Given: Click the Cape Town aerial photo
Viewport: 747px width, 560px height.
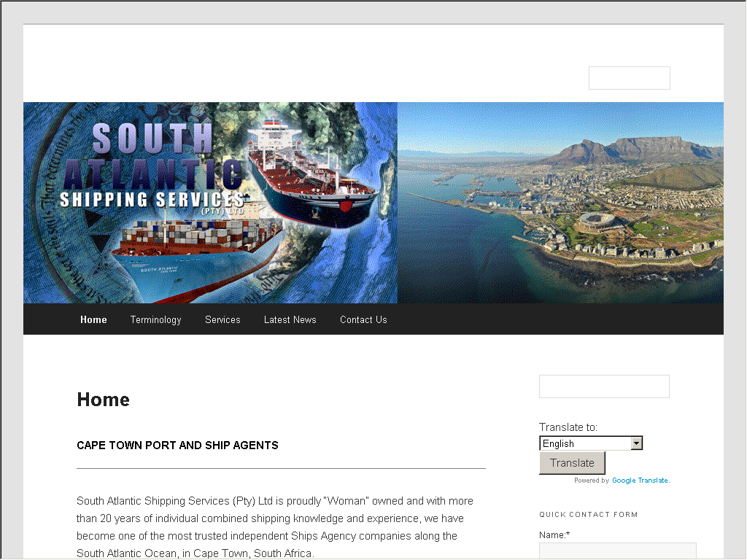Looking at the screenshot, I should pos(560,203).
